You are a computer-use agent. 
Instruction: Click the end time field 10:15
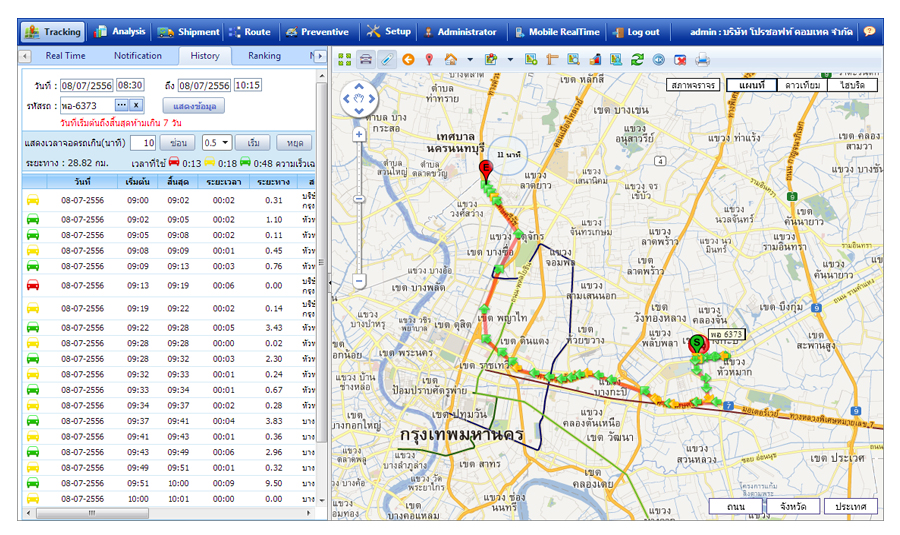(247, 85)
